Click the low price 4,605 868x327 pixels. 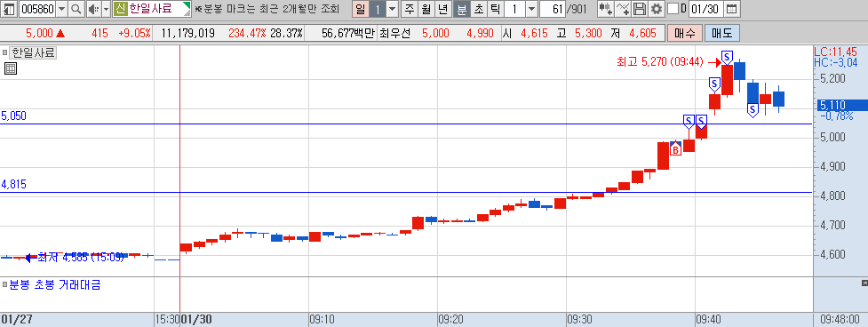(x=642, y=34)
